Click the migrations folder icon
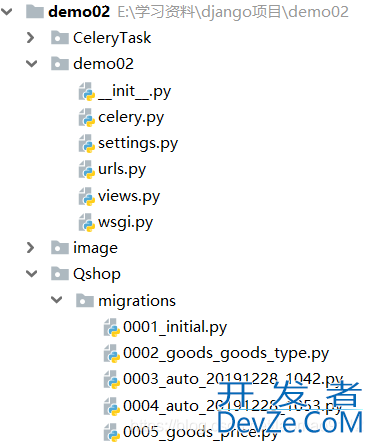This screenshot has width=373, height=444. pyautogui.click(x=85, y=301)
